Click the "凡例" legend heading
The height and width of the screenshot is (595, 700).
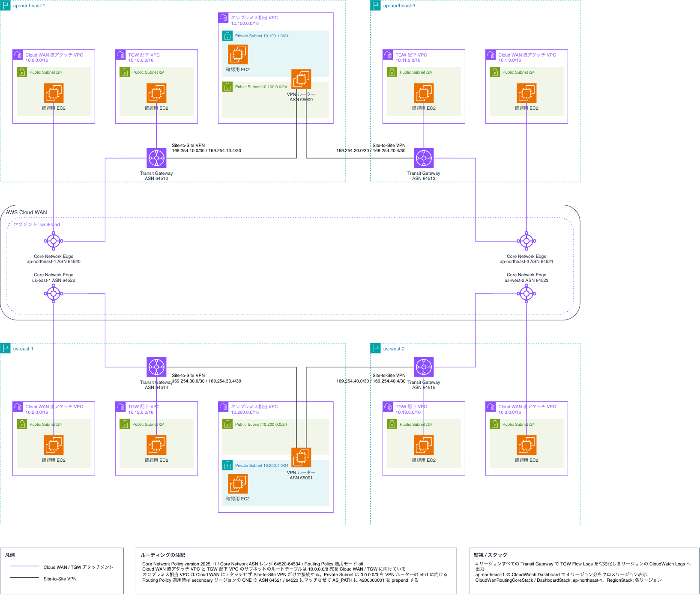click(x=10, y=555)
